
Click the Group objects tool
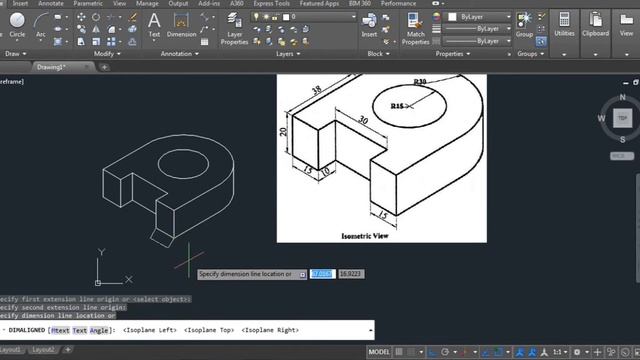(524, 25)
